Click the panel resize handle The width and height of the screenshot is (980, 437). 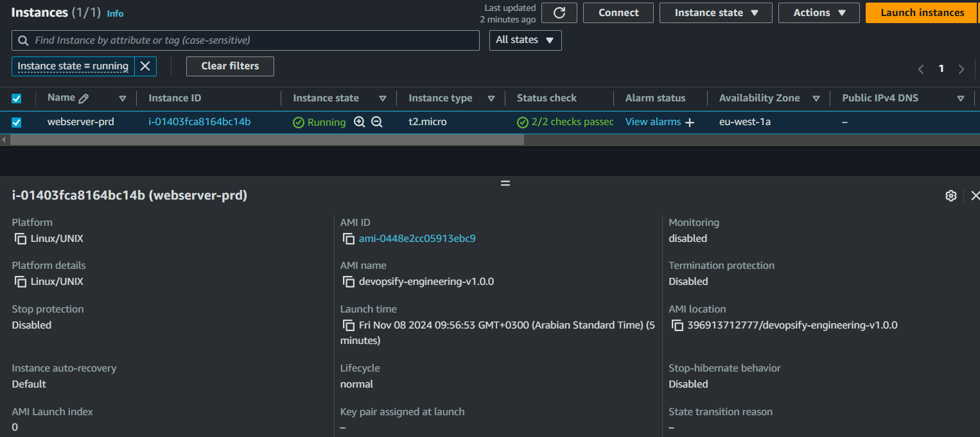point(505,184)
